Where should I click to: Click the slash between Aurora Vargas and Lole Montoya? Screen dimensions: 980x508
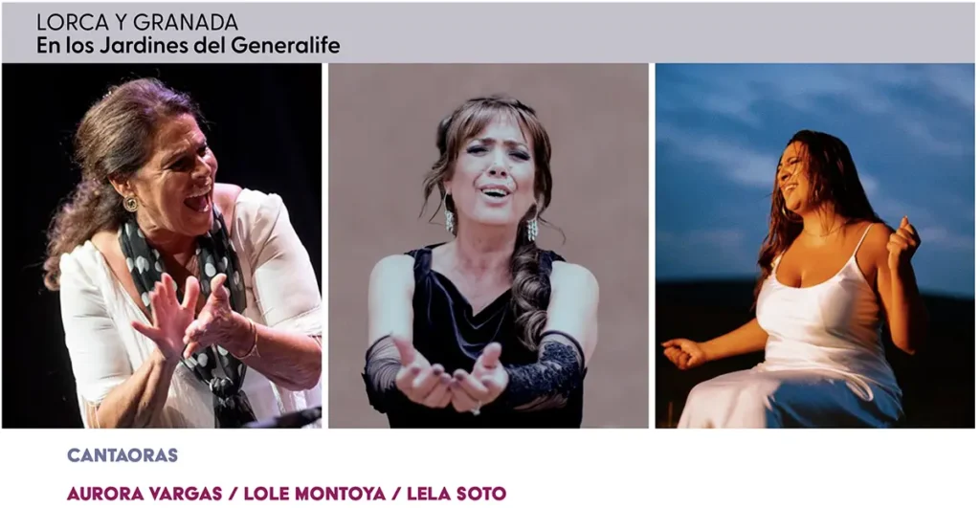[x=234, y=494]
